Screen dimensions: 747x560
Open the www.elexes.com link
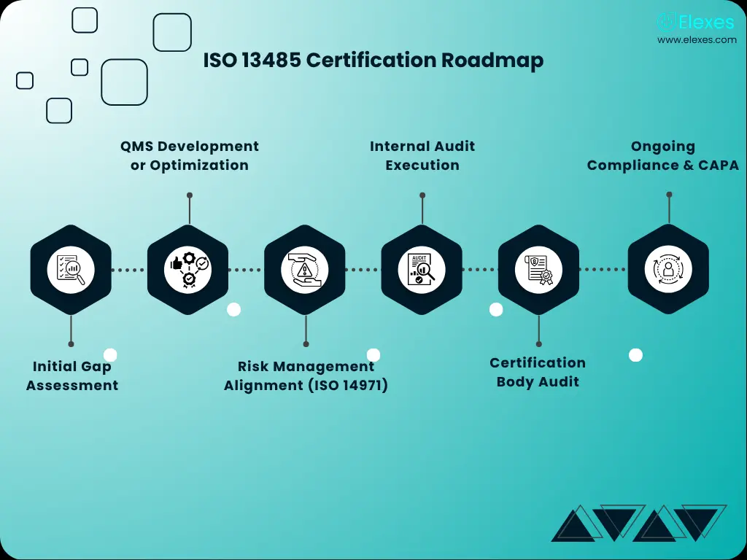[x=697, y=40]
